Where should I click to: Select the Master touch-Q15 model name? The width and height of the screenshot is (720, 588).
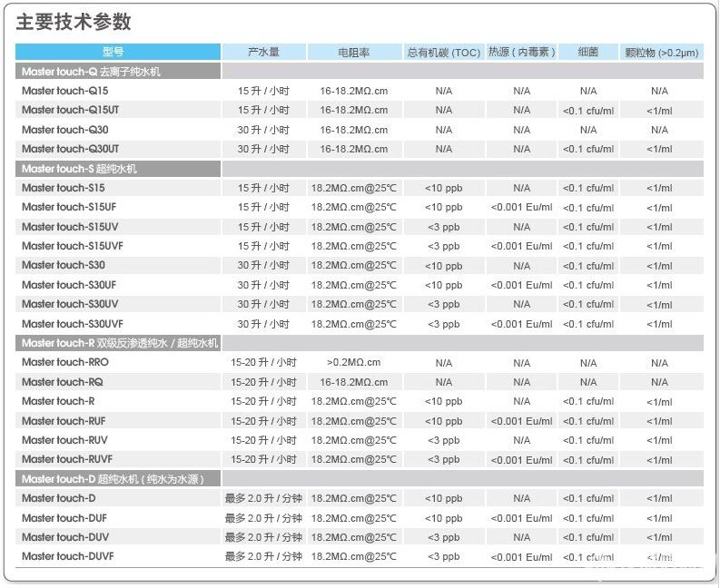(65, 91)
